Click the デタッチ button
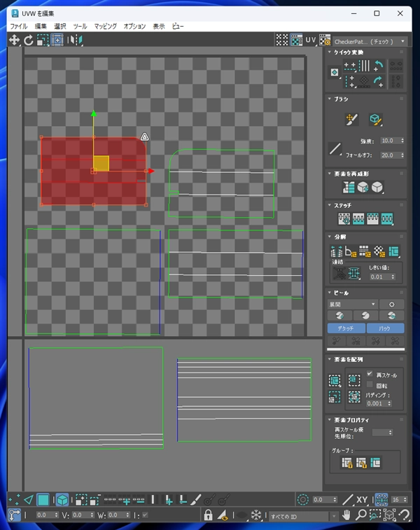 [346, 328]
